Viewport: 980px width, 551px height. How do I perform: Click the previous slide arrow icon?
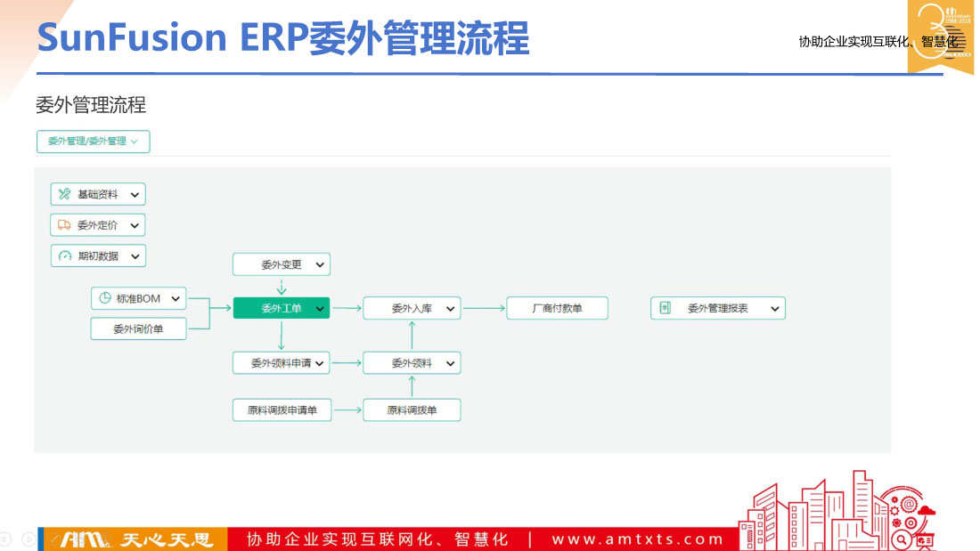click(x=5, y=539)
